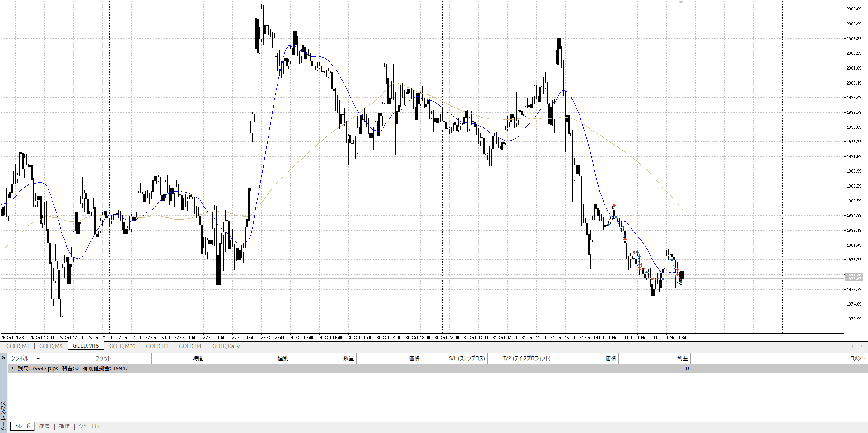This screenshot has width=868, height=433.
Task: Open the 履歴 history tab
Action: tap(44, 426)
